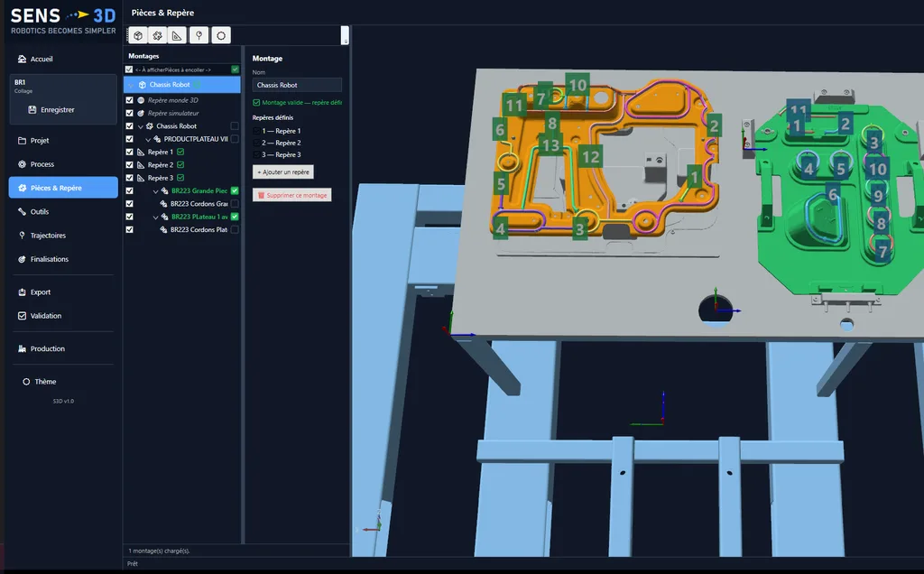Collapse the PRODUCTPLATEAU tree node
This screenshot has height=574, width=924.
pos(148,139)
